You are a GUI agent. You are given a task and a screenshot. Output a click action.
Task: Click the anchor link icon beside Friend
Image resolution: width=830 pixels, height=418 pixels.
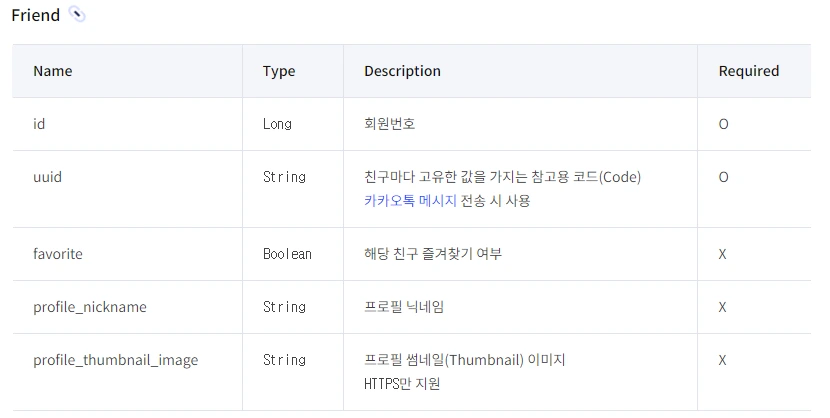[77, 14]
